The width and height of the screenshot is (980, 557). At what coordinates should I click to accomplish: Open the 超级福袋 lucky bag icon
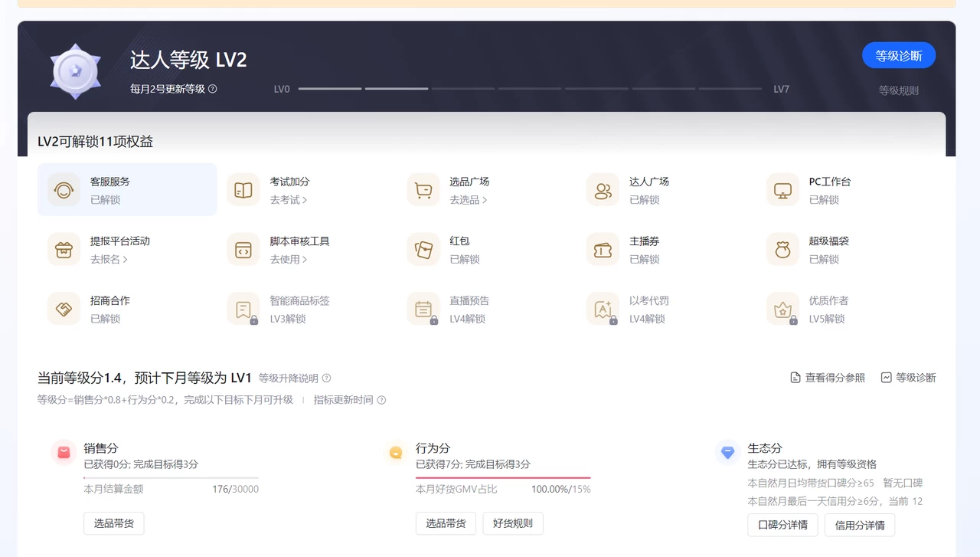[782, 249]
